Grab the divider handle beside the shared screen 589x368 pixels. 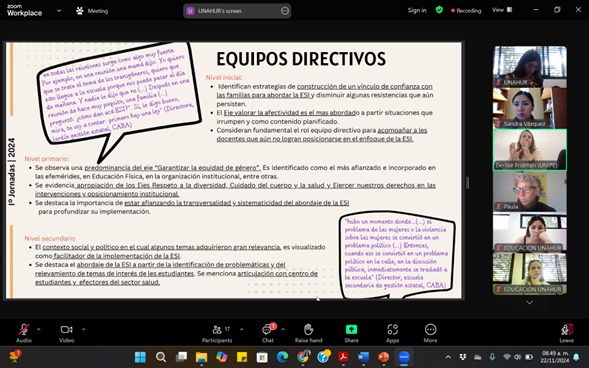(467, 183)
